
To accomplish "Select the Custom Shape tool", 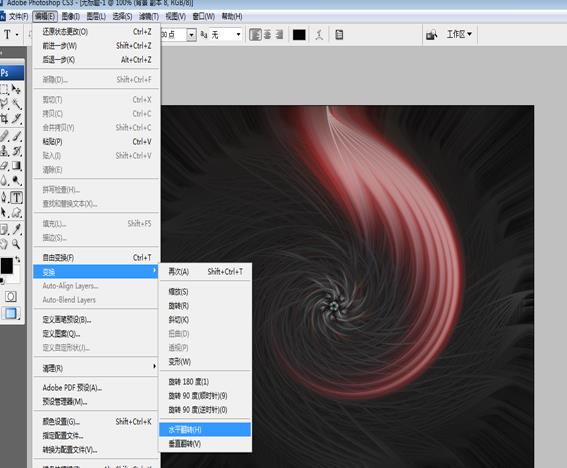I will pyautogui.click(x=16, y=212).
